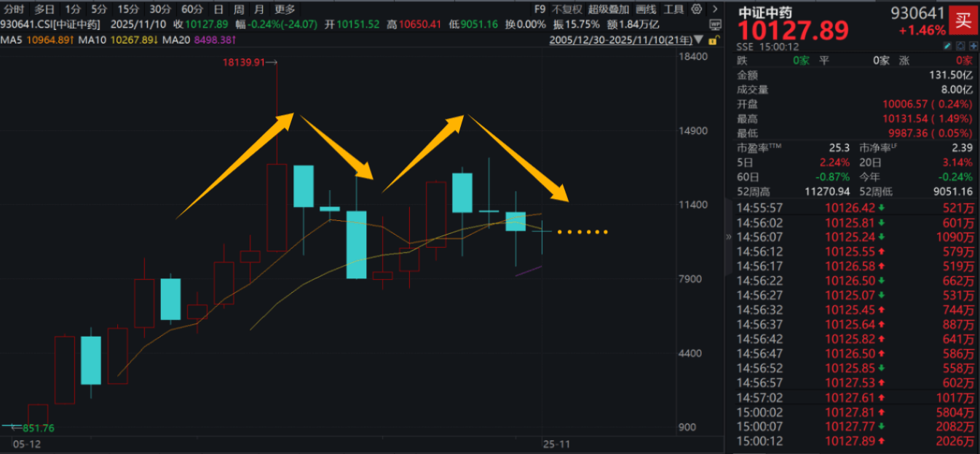Select the 30分 period tab
The width and height of the screenshot is (980, 454).
(160, 9)
